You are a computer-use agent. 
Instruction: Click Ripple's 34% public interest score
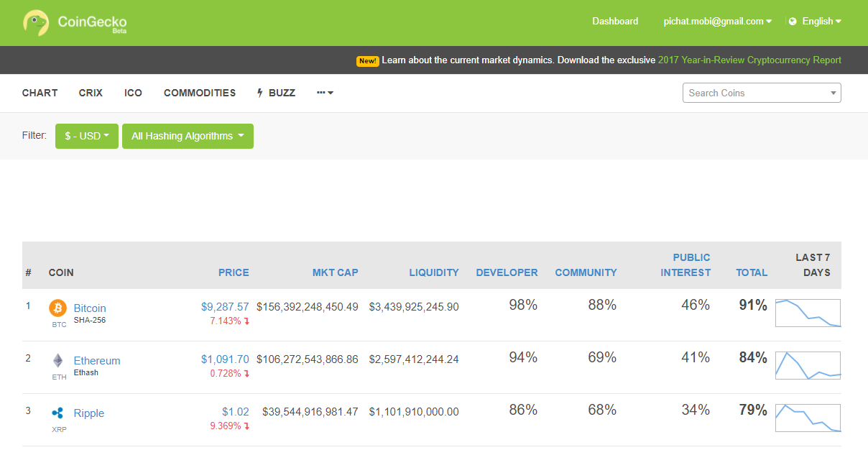click(x=696, y=410)
